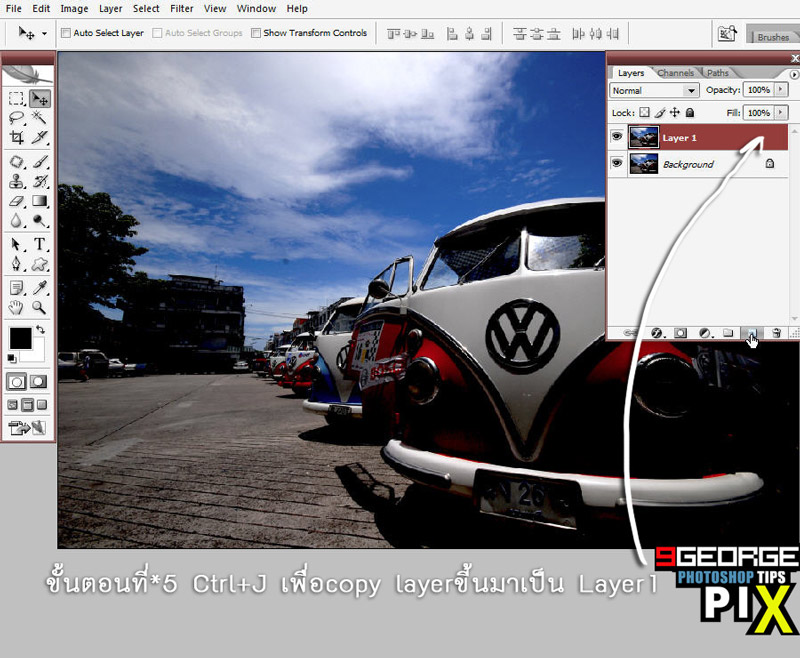The image size is (800, 658).
Task: Select the Brush tool
Action: pos(39,162)
